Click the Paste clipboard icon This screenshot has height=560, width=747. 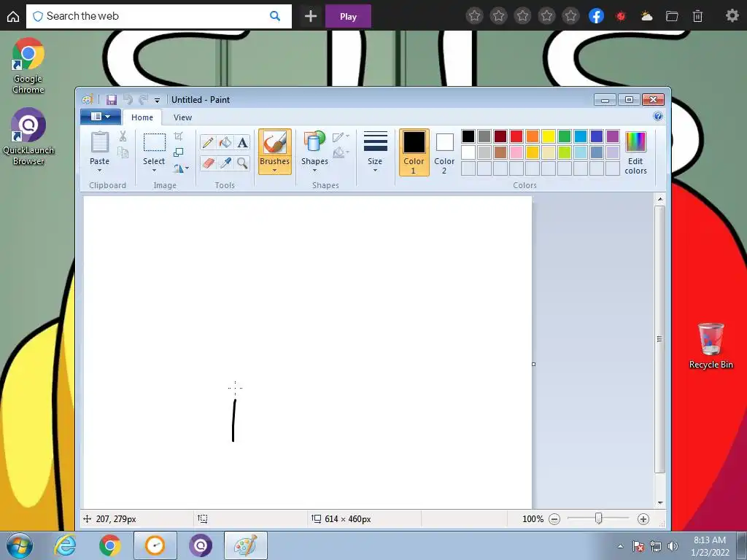click(x=99, y=142)
